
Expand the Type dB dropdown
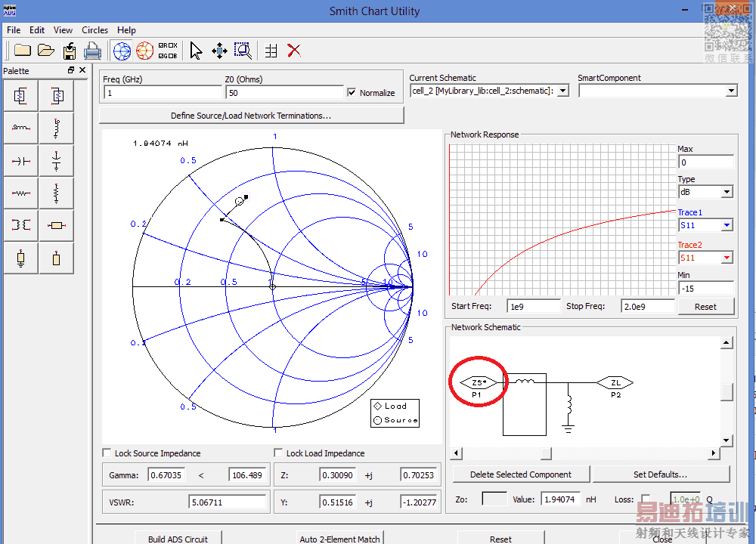point(727,192)
